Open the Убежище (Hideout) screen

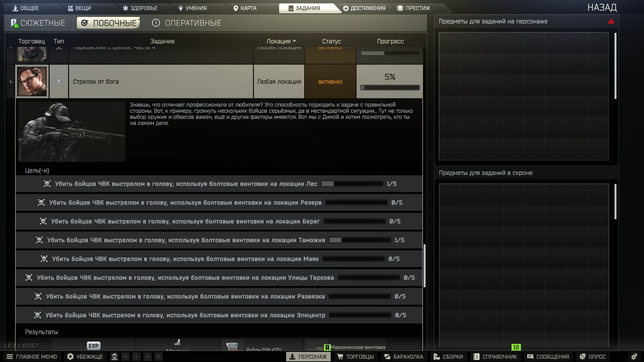click(85, 356)
